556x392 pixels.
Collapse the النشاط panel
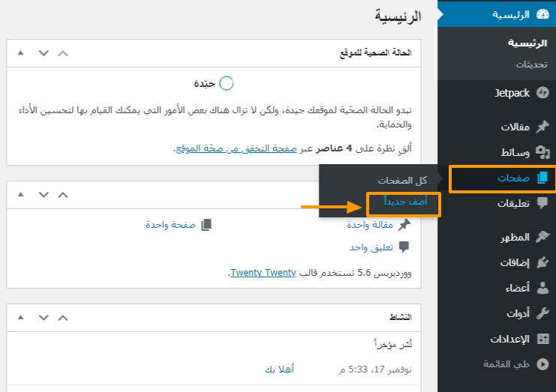click(x=20, y=317)
